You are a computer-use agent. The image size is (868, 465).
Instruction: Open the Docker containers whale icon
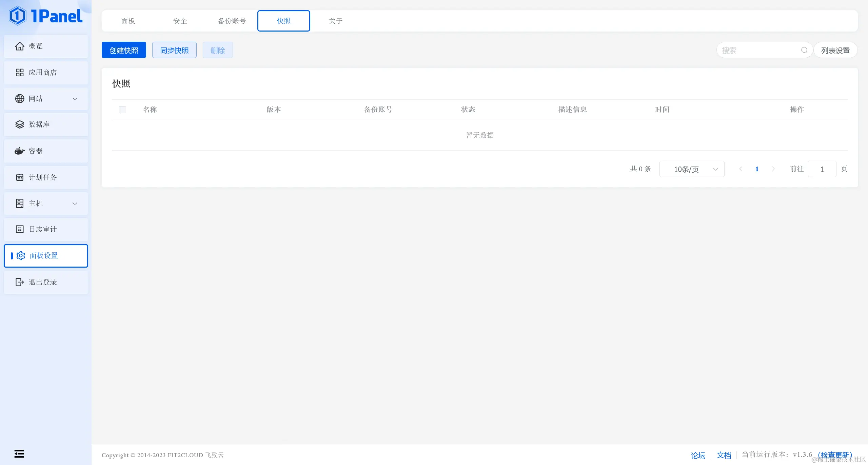20,151
